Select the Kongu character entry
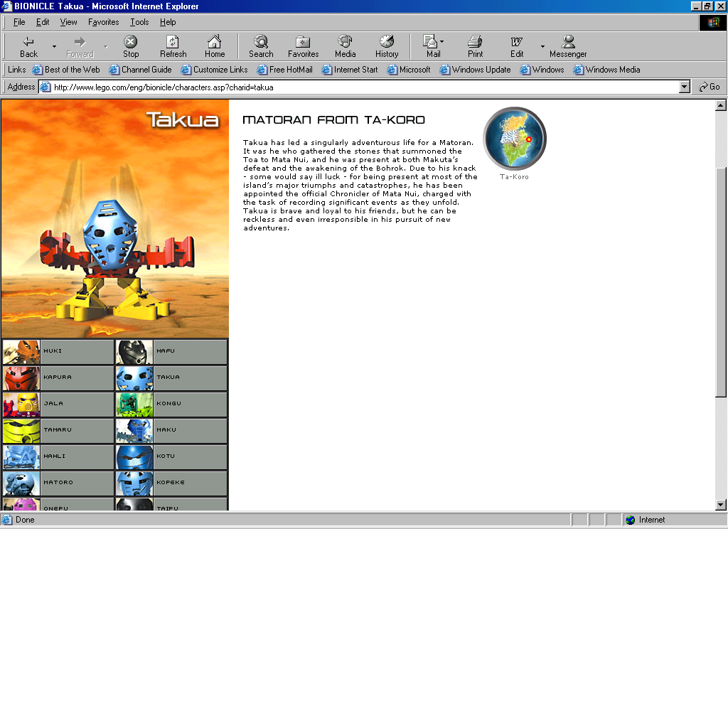Screen dimensions: 728x711 (171, 405)
